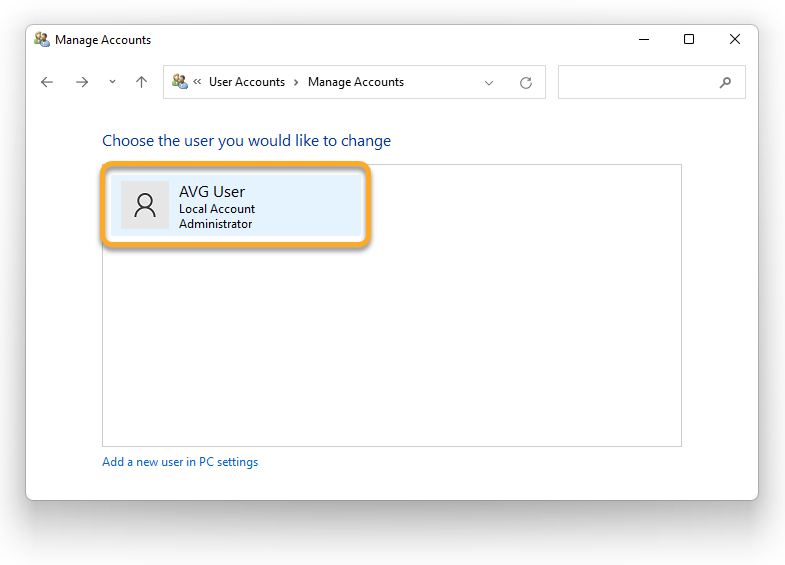Select the AVG User account name
Screen dimensions: 785x565
click(x=212, y=192)
